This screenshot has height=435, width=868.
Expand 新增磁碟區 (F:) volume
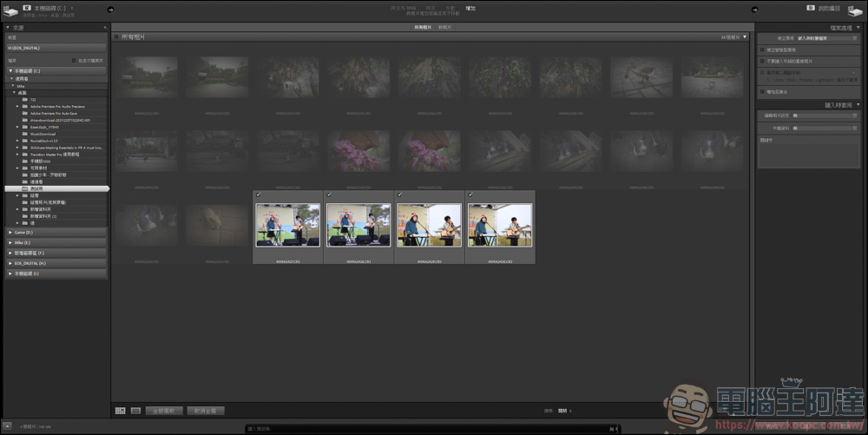coord(10,253)
